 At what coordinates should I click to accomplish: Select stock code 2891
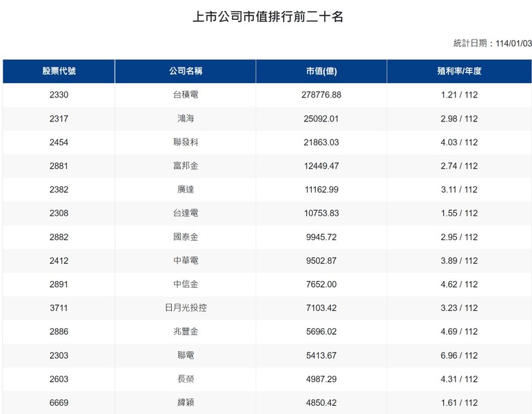tap(59, 284)
